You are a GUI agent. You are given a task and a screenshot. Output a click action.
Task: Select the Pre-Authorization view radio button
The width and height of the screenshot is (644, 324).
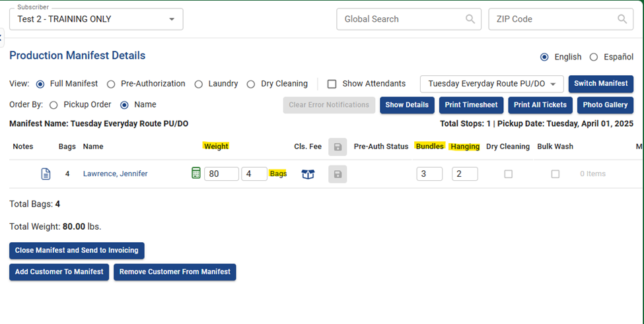click(111, 84)
